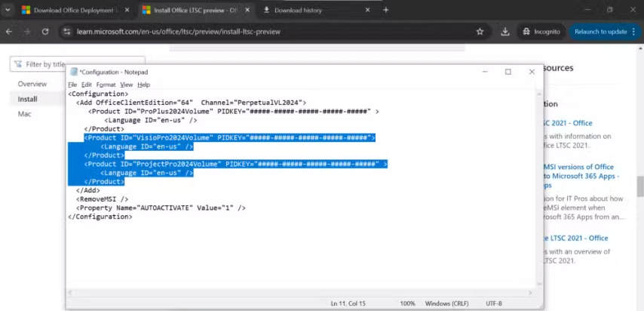644x311 pixels.
Task: Bookmark this page with the star icon
Action: tap(480, 32)
